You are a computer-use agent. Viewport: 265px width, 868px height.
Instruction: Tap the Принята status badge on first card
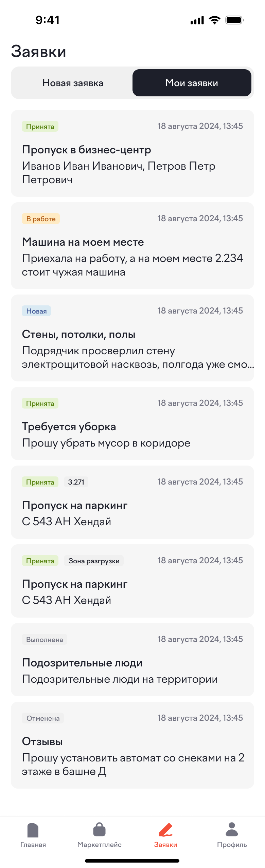pyautogui.click(x=40, y=126)
